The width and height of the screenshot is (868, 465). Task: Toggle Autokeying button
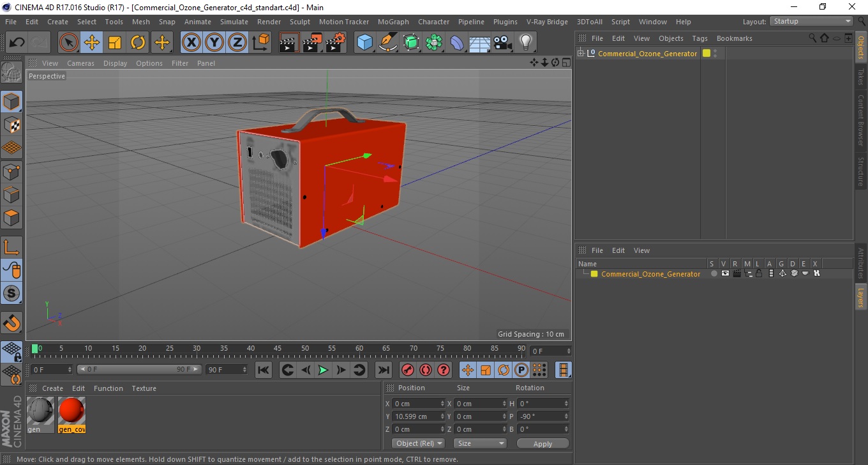point(425,370)
